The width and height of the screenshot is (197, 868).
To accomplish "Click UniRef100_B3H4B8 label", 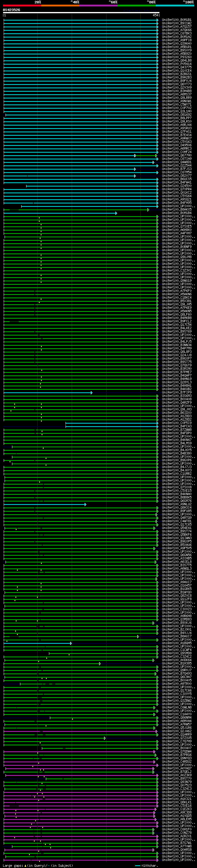I will tap(177, 91).
